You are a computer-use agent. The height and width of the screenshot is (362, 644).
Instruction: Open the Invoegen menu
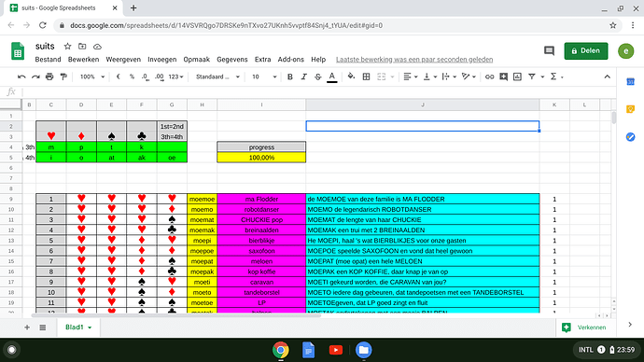coord(161,60)
